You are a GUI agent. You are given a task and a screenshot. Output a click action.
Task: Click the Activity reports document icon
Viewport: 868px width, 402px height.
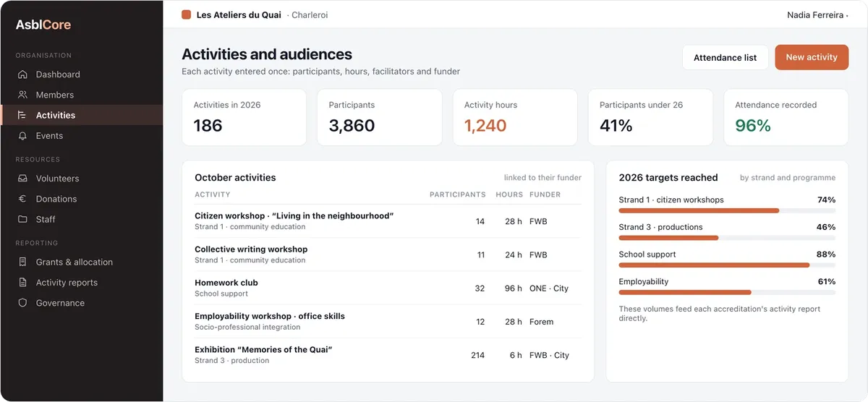point(22,283)
